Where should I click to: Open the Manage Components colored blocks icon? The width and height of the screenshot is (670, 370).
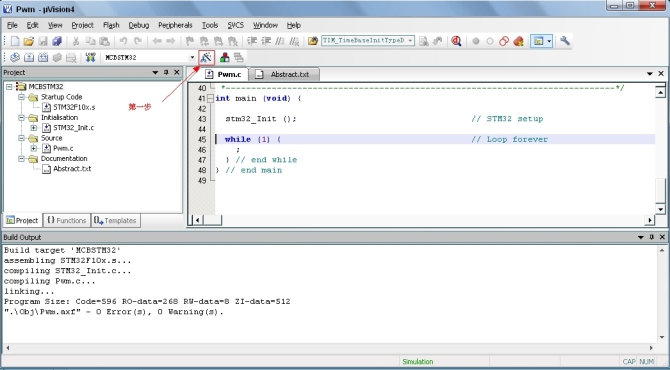[225, 57]
